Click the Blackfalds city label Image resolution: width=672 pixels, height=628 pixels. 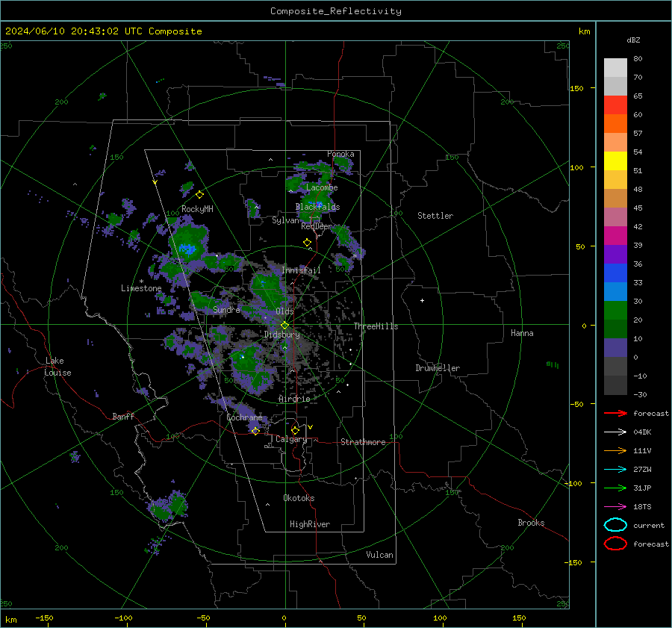pos(317,207)
